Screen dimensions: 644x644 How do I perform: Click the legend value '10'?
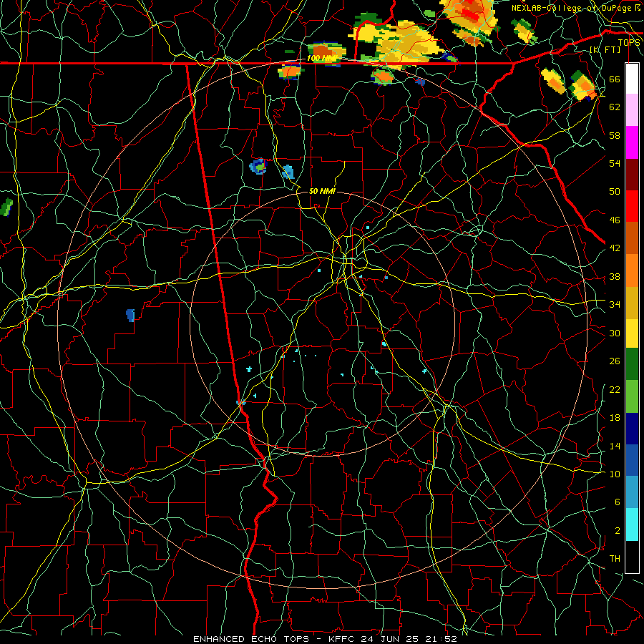(x=615, y=474)
